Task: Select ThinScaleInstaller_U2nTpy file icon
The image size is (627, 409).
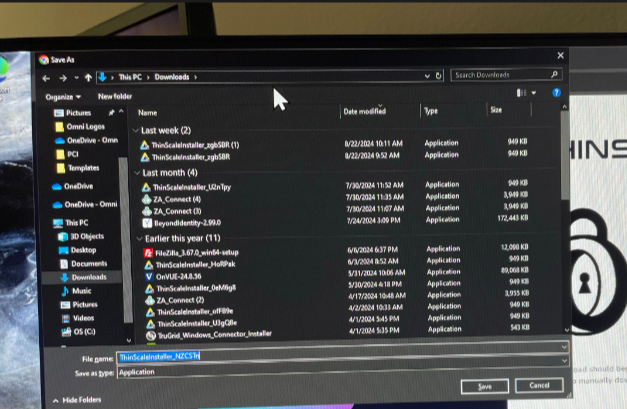Action: (x=146, y=187)
